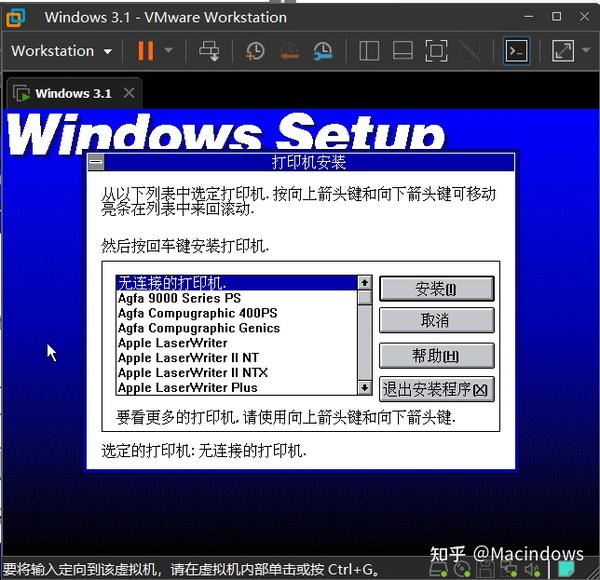Viewport: 600px width, 580px height.
Task: Switch to the Windows 3.1 tab
Action: point(73,93)
